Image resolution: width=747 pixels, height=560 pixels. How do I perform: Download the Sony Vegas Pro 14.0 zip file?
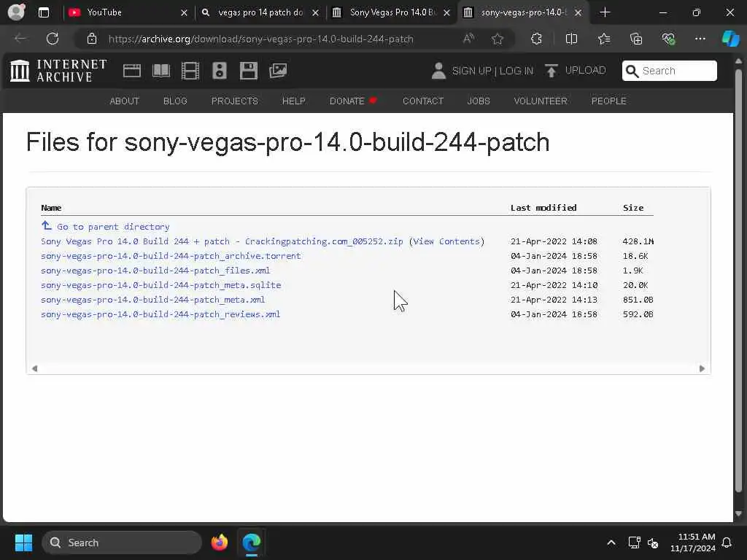(222, 241)
